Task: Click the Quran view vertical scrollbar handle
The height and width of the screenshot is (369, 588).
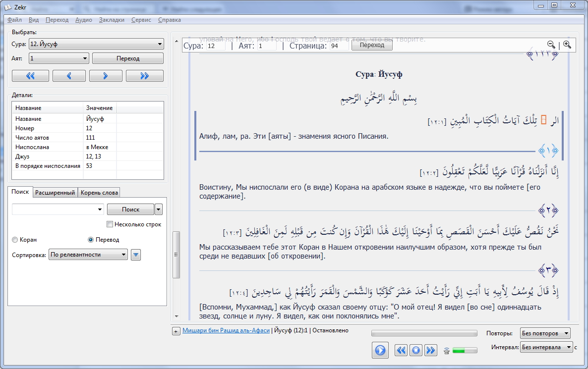Action: pos(176,255)
